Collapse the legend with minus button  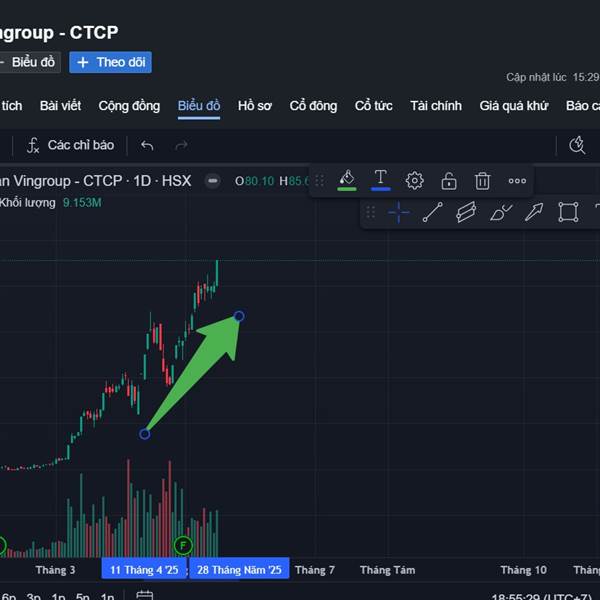point(213,181)
